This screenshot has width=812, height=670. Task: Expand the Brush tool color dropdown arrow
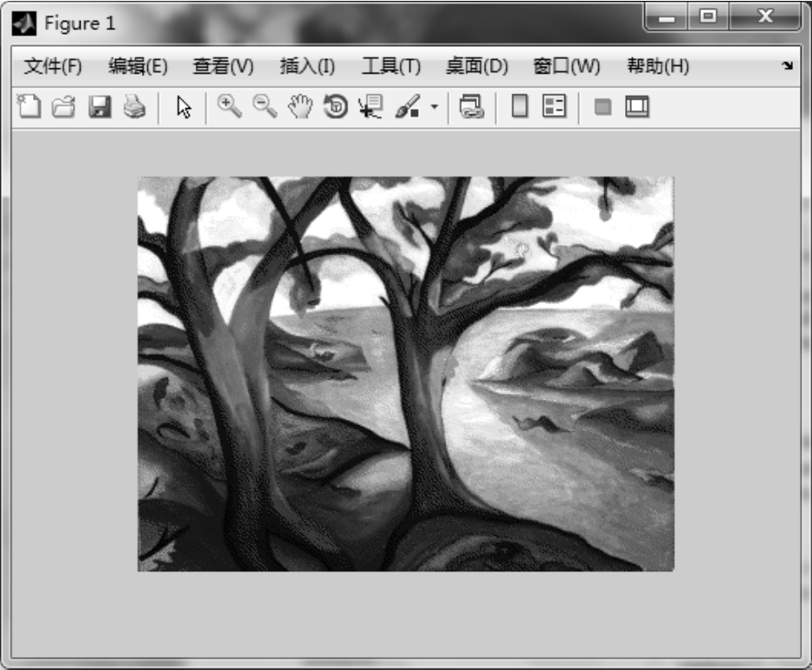click(x=435, y=108)
